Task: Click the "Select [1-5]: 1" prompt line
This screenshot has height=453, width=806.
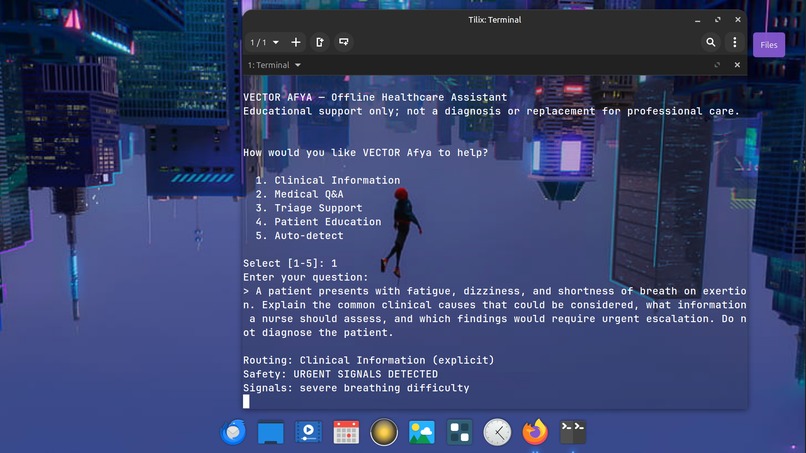Action: pos(290,264)
